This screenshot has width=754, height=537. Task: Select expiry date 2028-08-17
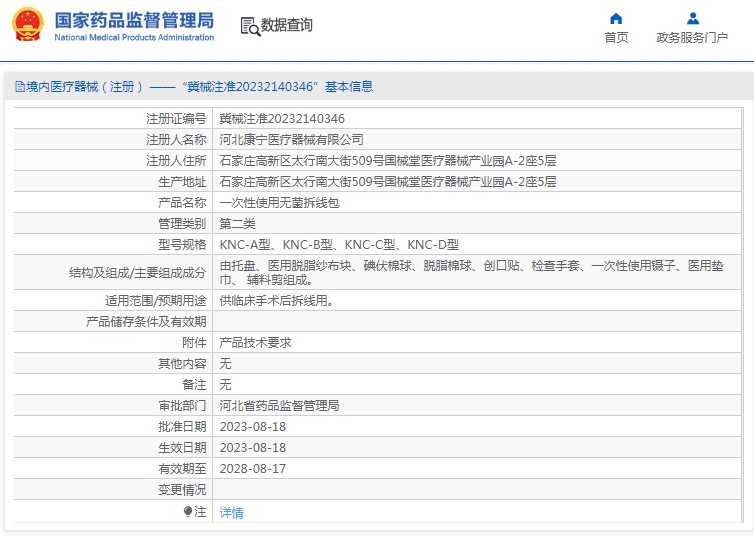(x=252, y=469)
